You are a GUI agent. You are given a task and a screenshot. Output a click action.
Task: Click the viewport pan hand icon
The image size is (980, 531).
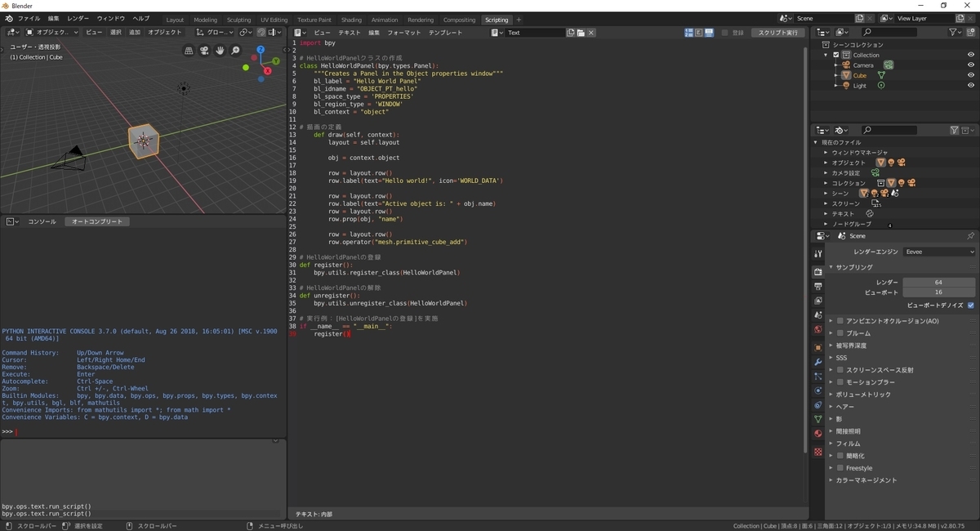tap(220, 51)
